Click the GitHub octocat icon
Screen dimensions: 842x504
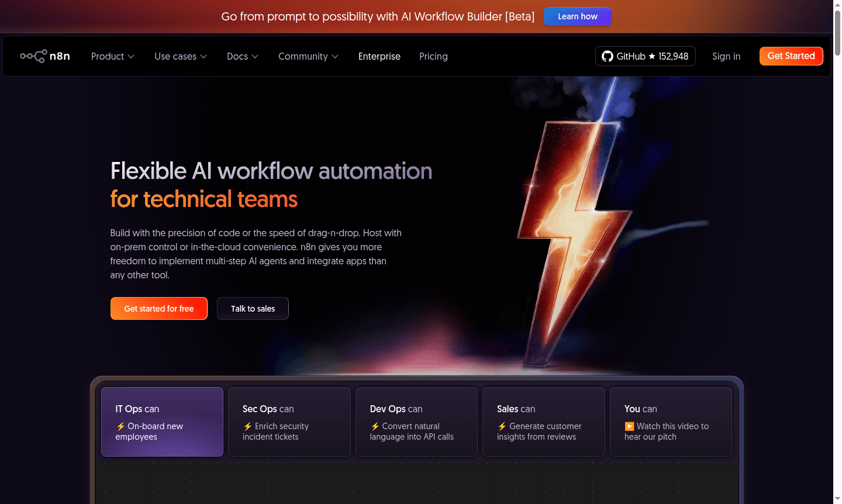[607, 56]
